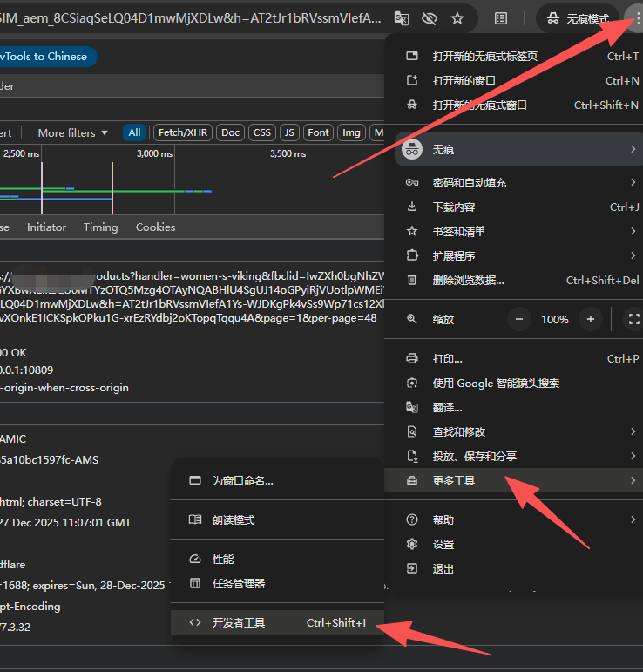Viewport: 643px width, 672px height.
Task: Open the side panel icon in toolbar
Action: [501, 17]
